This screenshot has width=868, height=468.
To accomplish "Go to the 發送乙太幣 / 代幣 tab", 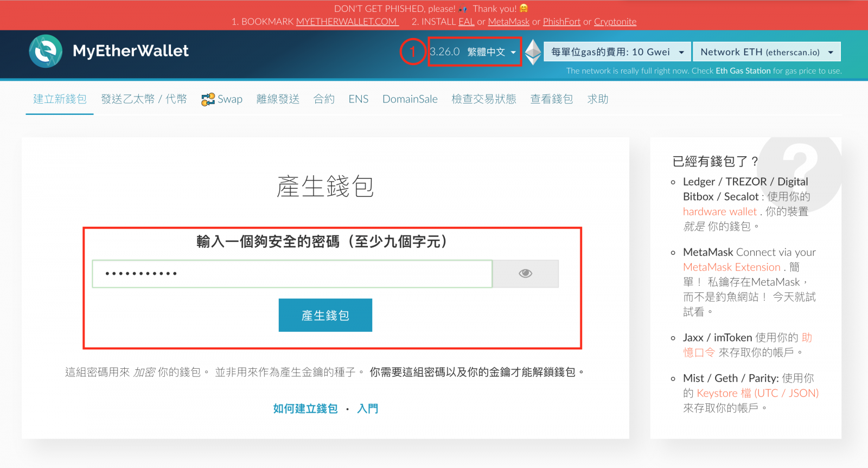I will pos(144,99).
